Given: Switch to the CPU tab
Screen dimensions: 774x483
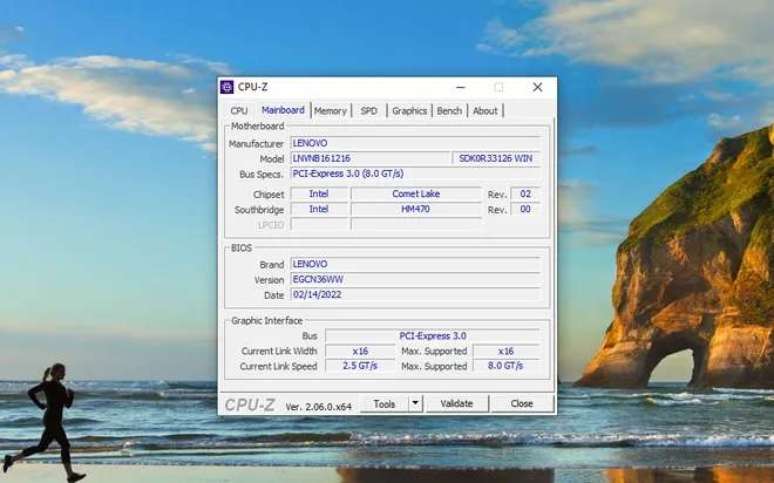Looking at the screenshot, I should point(239,111).
